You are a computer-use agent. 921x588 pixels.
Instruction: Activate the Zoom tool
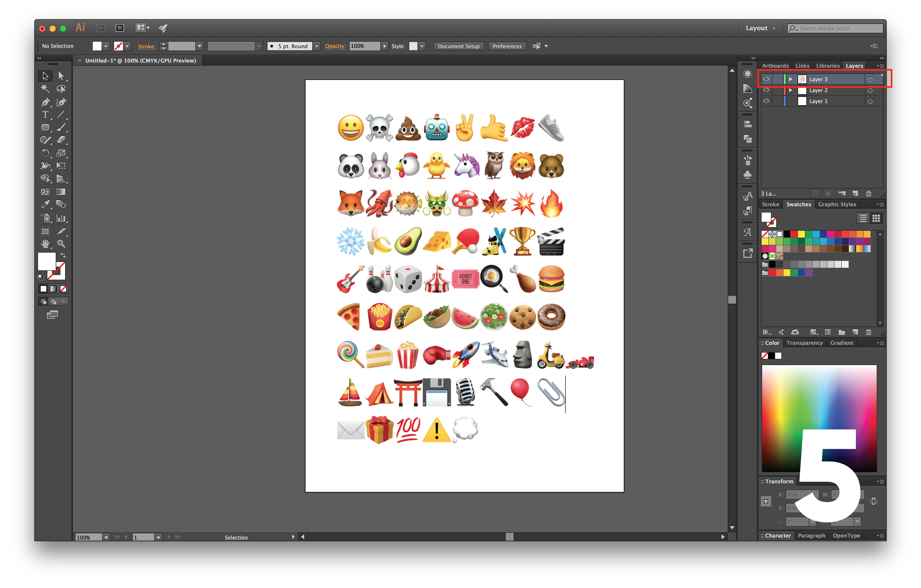pyautogui.click(x=61, y=243)
